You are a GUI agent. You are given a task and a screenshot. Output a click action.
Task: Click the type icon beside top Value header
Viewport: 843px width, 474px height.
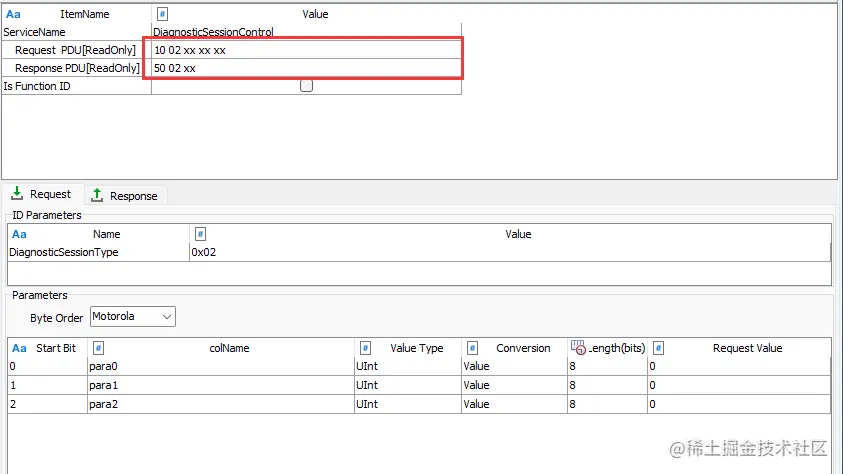[x=162, y=15]
